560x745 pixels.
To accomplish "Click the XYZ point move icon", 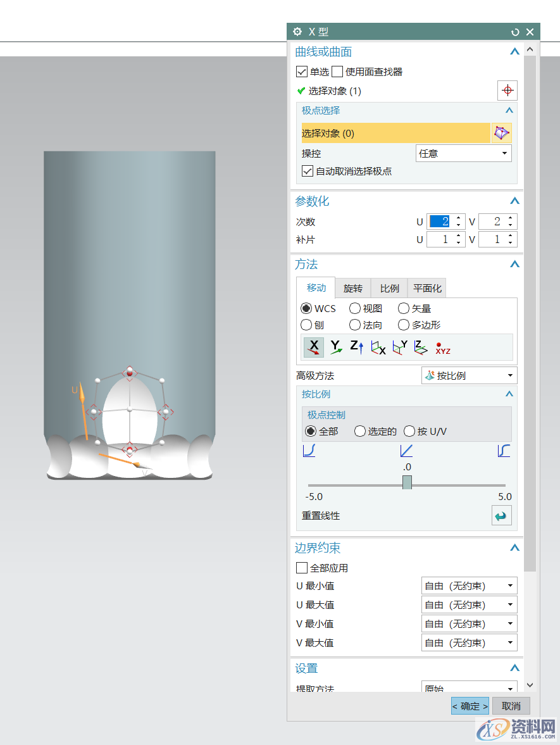I will click(443, 347).
